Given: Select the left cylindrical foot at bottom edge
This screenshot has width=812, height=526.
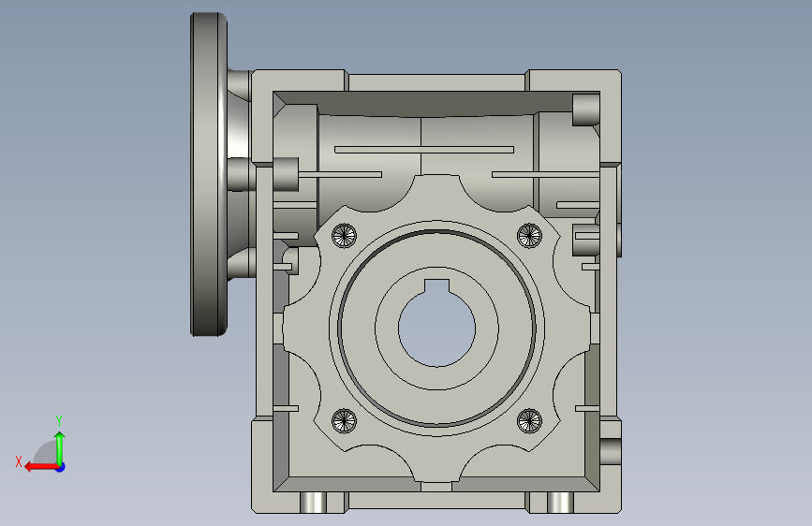Looking at the screenshot, I should tap(314, 503).
